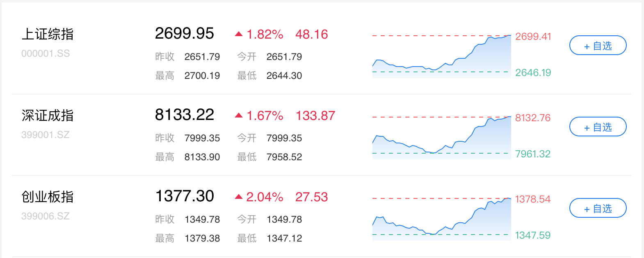Click the chart high label 2699.41
The height and width of the screenshot is (258, 644).
[533, 37]
